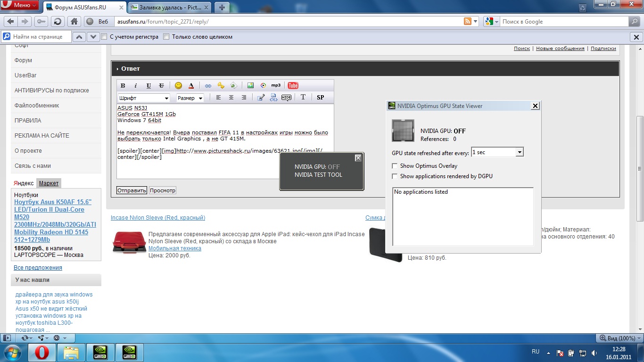Image resolution: width=644 pixels, height=362 pixels.
Task: Open the text color picker
Action: tap(191, 85)
